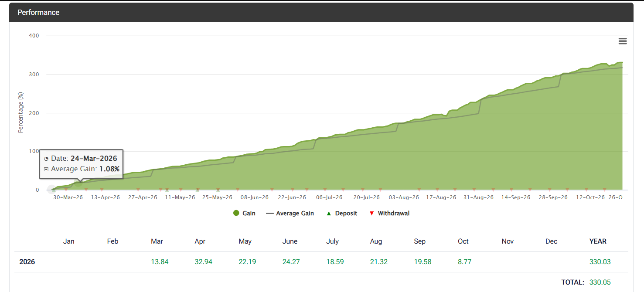Click the June column header
The height and width of the screenshot is (292, 644).
click(290, 241)
